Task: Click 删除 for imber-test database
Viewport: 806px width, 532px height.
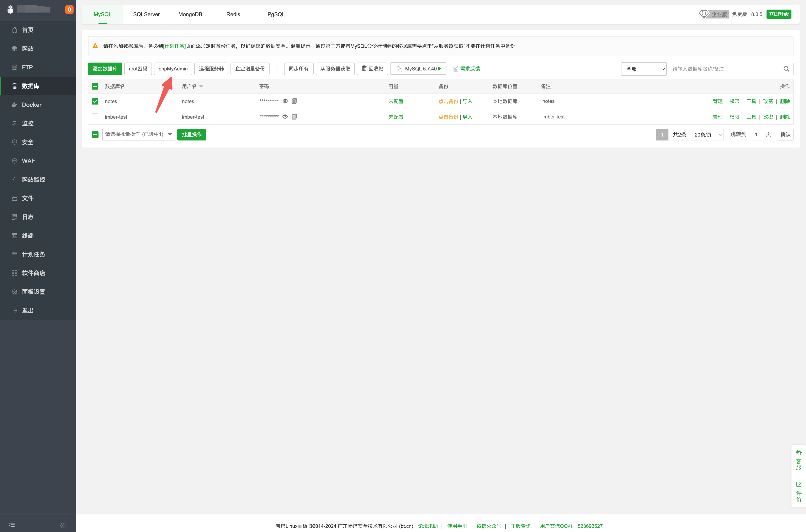Action: pyautogui.click(x=785, y=117)
